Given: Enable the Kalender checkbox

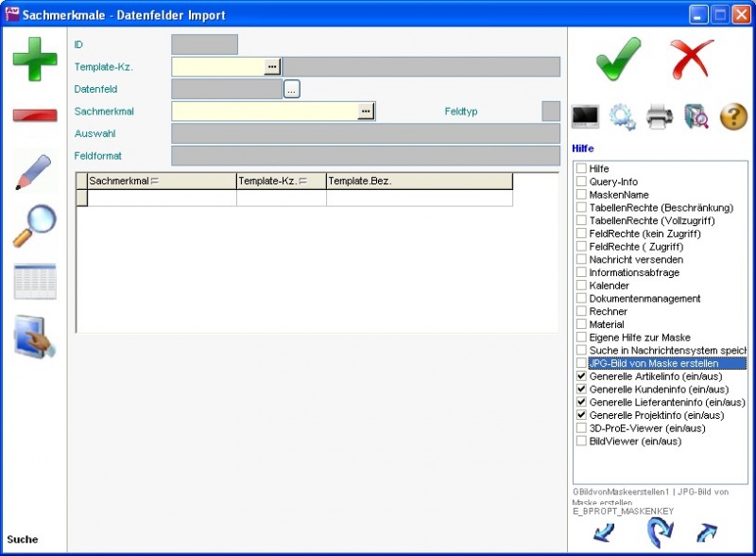Looking at the screenshot, I should tap(582, 286).
